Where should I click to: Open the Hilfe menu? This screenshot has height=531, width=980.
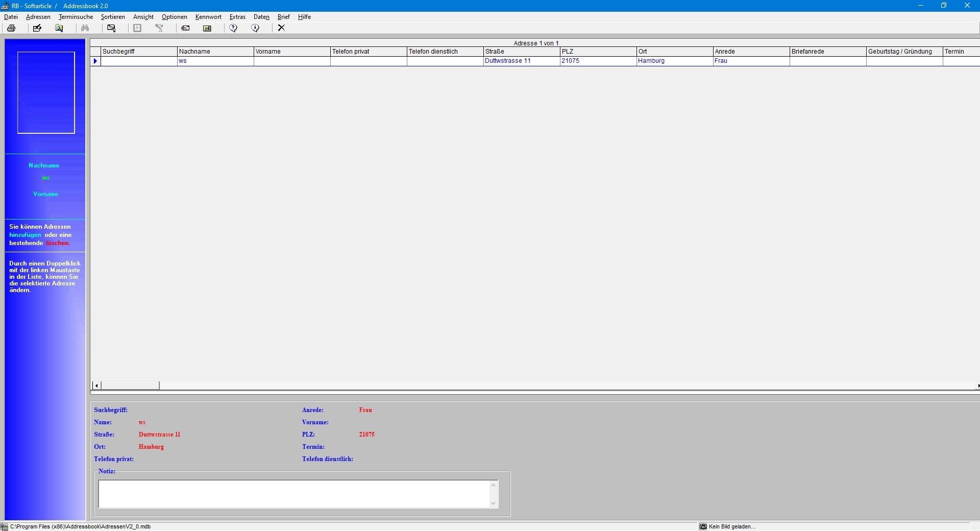305,17
